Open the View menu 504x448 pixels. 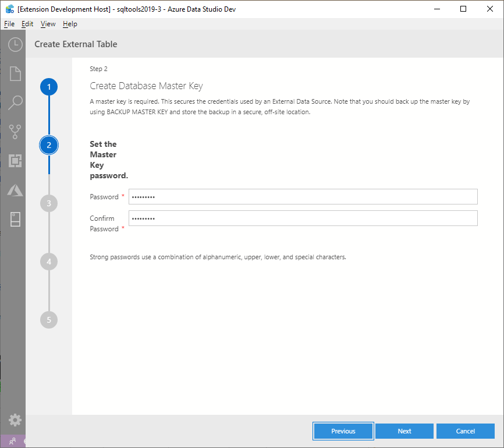pyautogui.click(x=48, y=24)
